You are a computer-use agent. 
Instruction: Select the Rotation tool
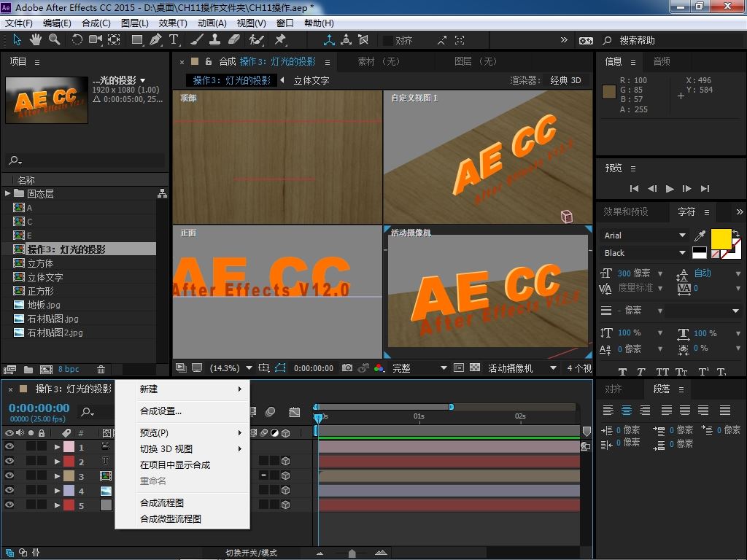pyautogui.click(x=77, y=39)
